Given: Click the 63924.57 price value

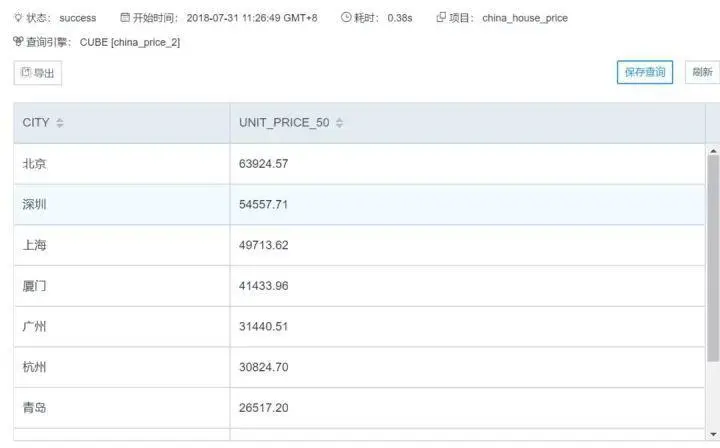Looking at the screenshot, I should click(264, 164).
